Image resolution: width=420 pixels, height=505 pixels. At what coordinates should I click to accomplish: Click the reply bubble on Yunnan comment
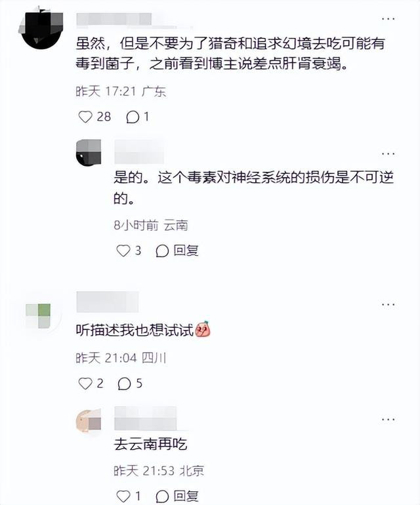coord(162,251)
